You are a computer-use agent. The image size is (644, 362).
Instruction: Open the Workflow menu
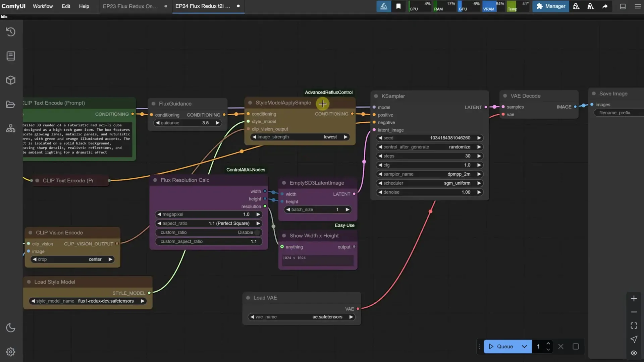(x=42, y=6)
